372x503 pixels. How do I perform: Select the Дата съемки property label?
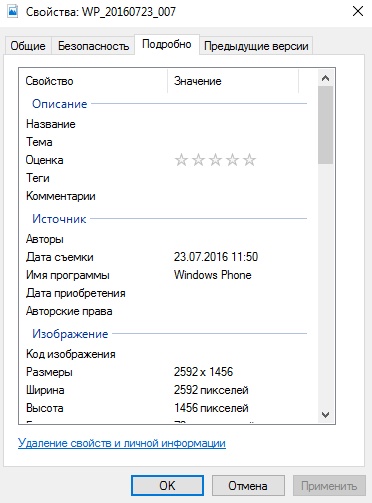(x=60, y=257)
